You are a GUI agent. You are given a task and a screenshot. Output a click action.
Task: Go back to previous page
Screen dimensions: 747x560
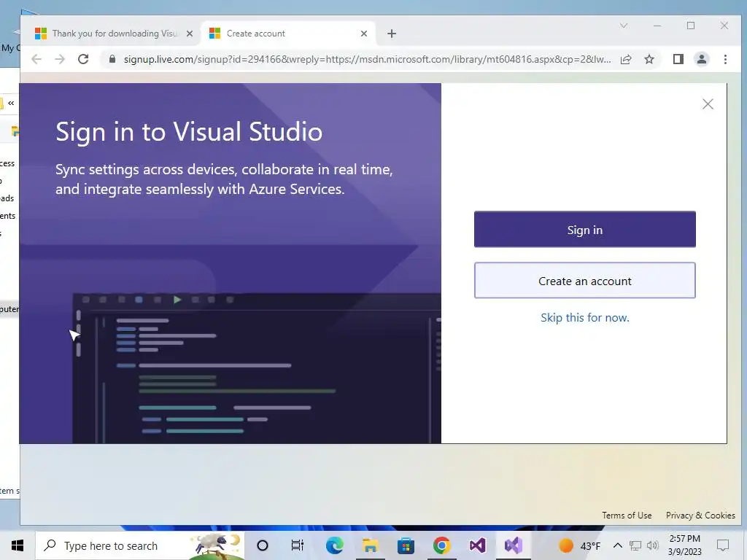36,59
